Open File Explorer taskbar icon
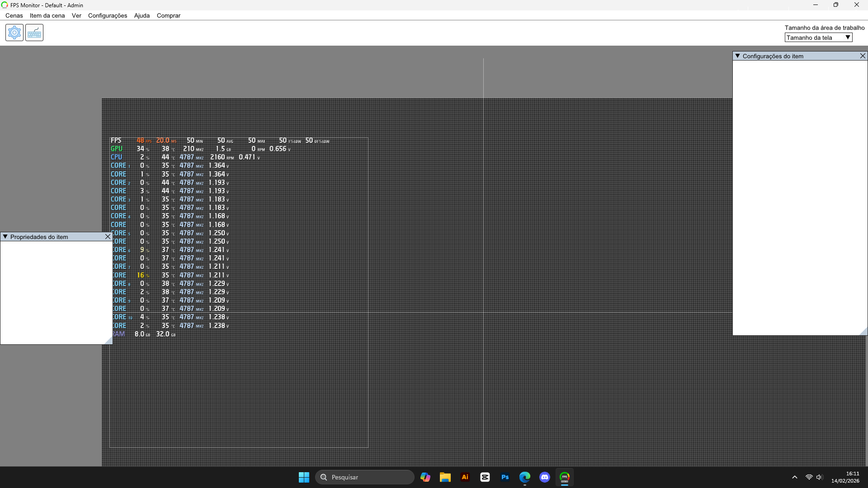 (x=445, y=477)
